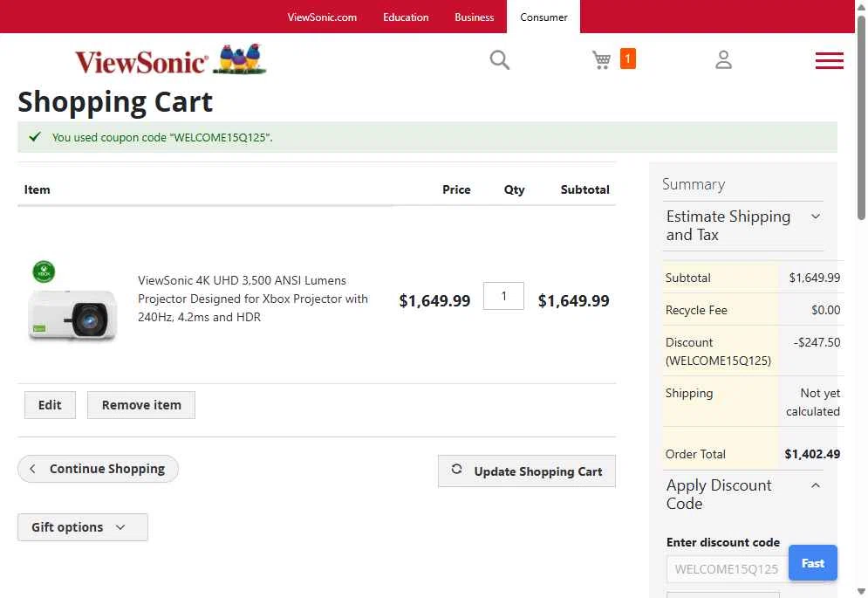Switch to the Business tab

(x=475, y=17)
